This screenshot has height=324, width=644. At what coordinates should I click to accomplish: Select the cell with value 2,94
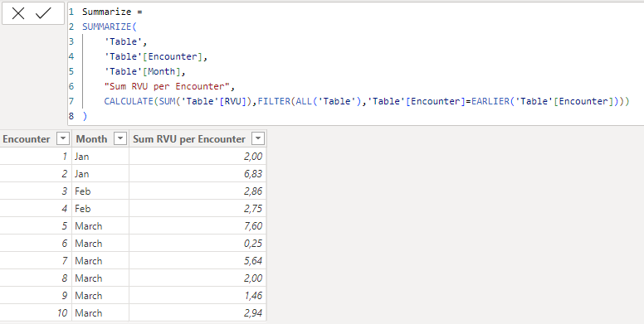click(x=198, y=313)
